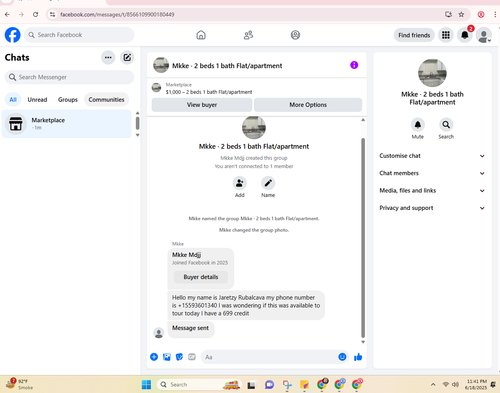
Task: Open the Wi-Fi network tray icon
Action: [446, 384]
